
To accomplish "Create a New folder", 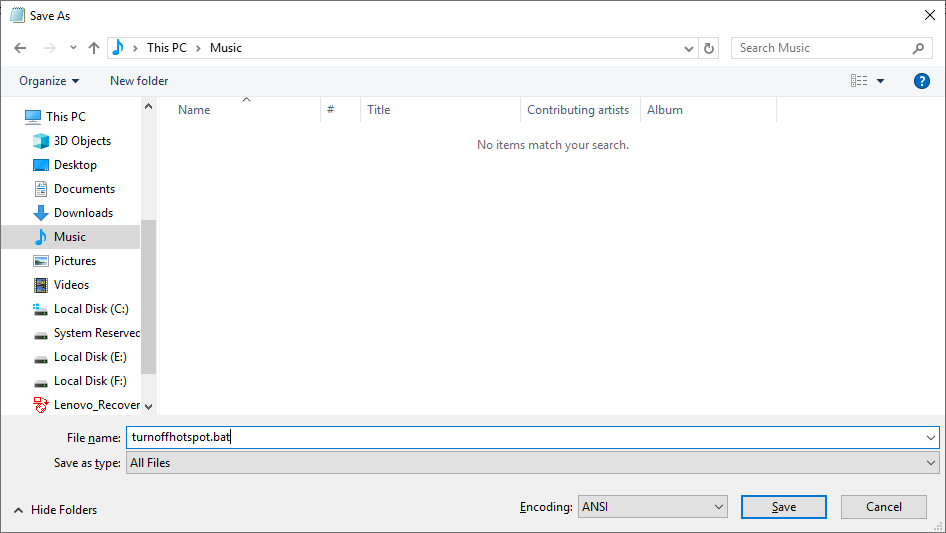I will 139,81.
